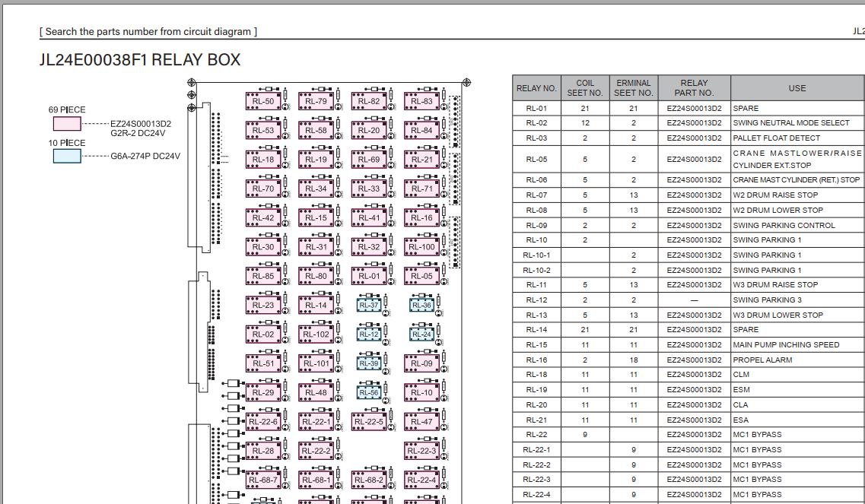
Task: Select relay RL-58 on the board
Action: pos(316,130)
